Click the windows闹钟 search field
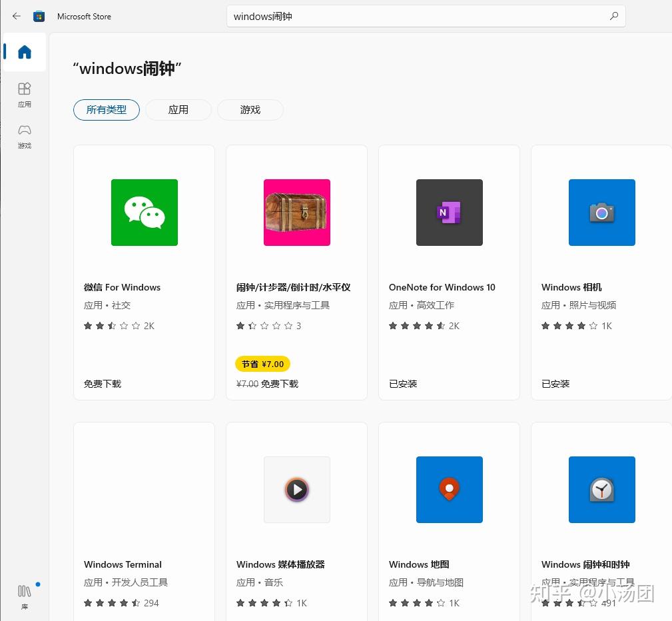 pos(426,16)
